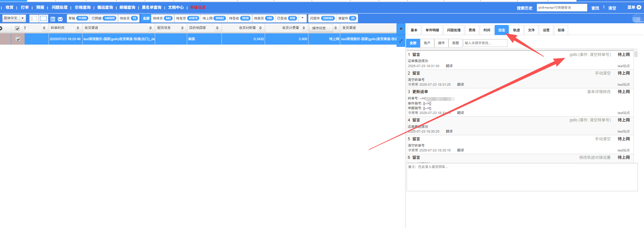Image resolution: width=644 pixels, height=228 pixels.
Task: Filter by 待签收 5038 status
Action: click(239, 18)
